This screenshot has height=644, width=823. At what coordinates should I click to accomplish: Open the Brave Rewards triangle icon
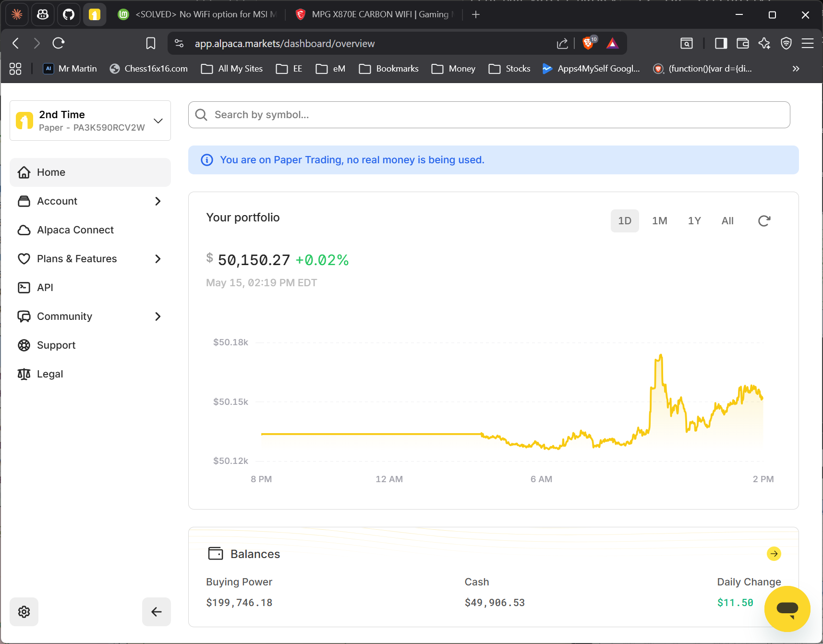coord(612,43)
